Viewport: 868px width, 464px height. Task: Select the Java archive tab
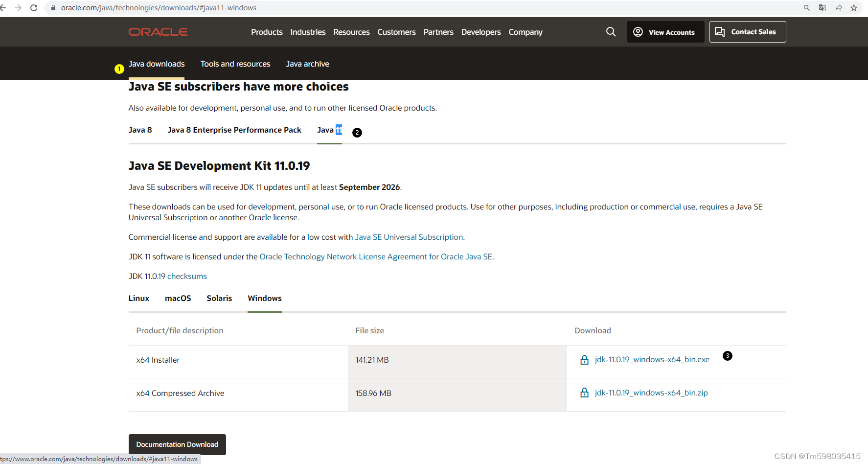coord(307,64)
